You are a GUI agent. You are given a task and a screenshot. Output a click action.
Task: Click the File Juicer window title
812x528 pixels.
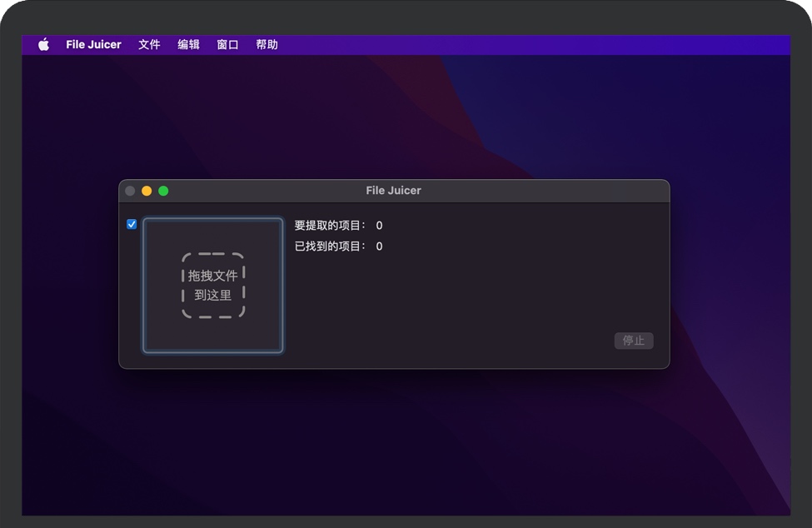coord(393,191)
